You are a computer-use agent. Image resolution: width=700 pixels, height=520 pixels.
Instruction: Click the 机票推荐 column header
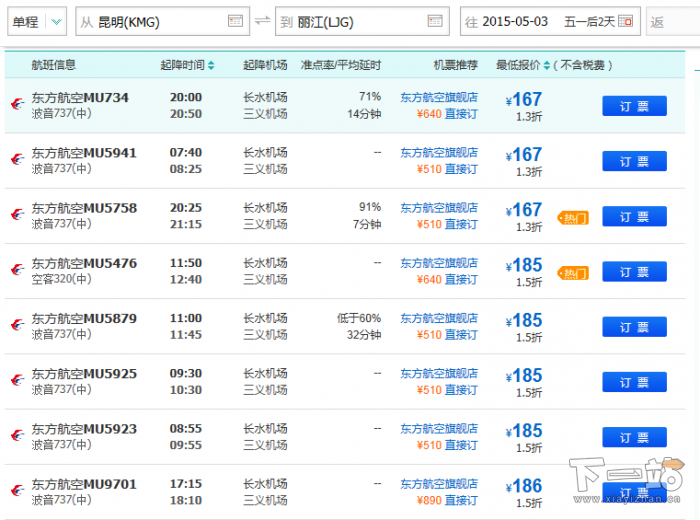(x=456, y=65)
